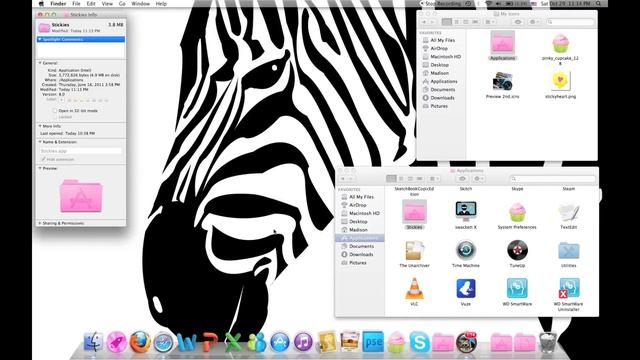Click the Stickies.app name field
640x360 pixels.
(x=80, y=151)
